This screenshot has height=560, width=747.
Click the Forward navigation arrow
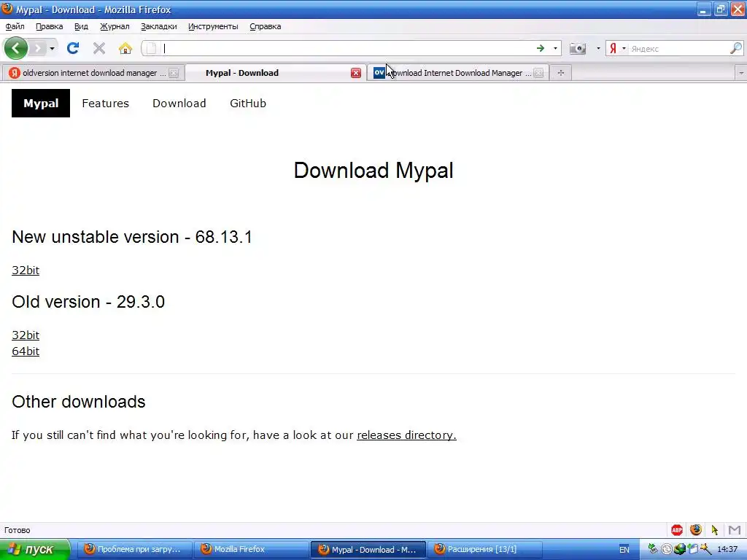pyautogui.click(x=38, y=48)
